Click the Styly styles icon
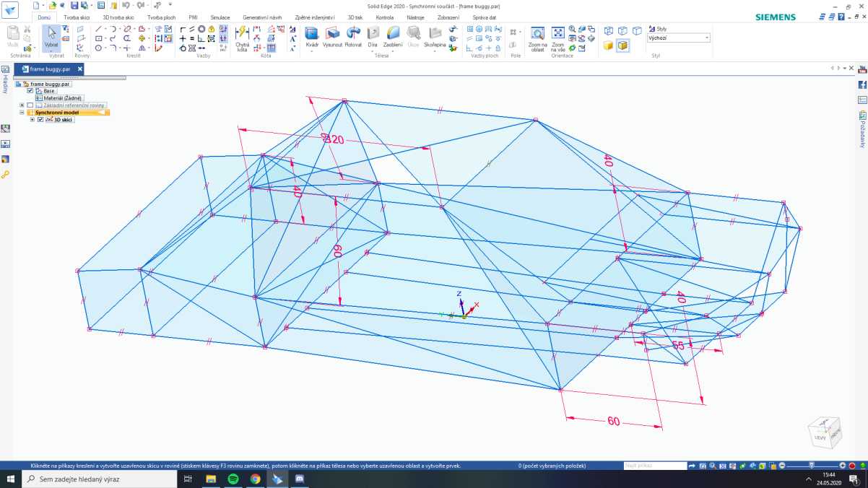868x488 pixels. click(651, 29)
